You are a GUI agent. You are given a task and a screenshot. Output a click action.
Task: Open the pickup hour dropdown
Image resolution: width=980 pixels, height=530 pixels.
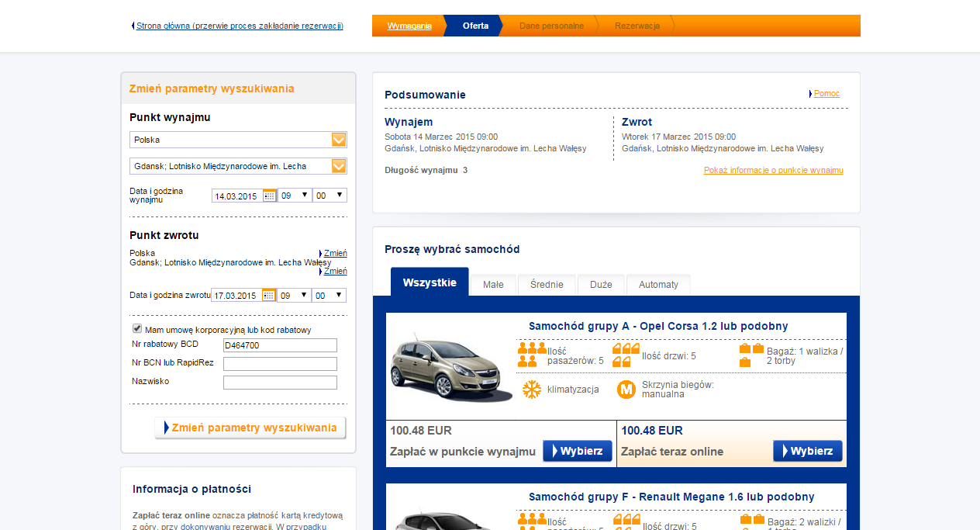pos(295,196)
